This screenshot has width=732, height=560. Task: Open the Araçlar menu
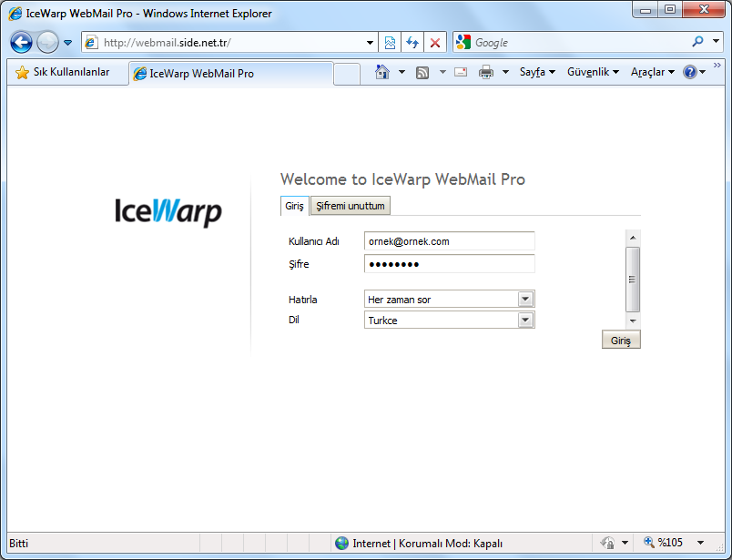coord(653,72)
